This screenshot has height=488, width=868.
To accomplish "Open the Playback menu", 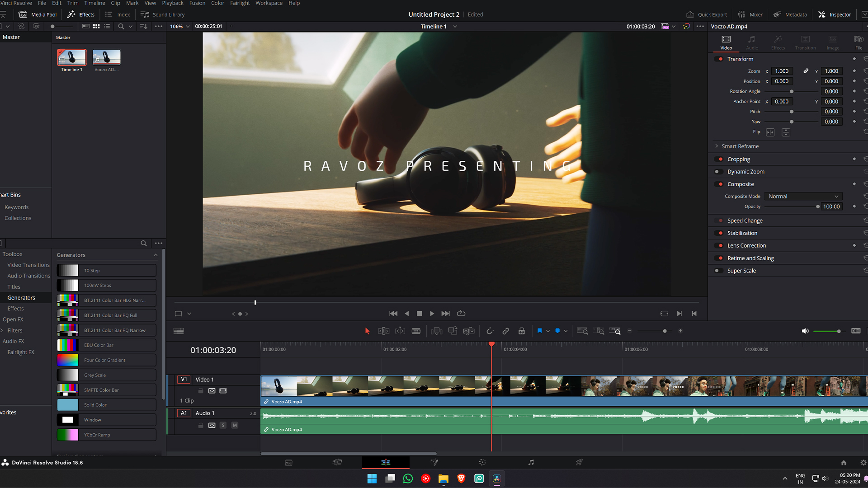I will (173, 3).
